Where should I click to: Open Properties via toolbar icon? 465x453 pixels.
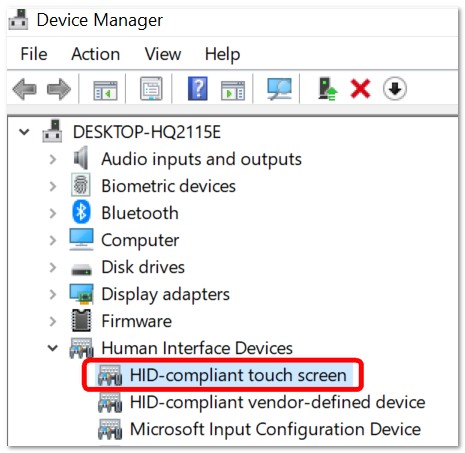[151, 89]
